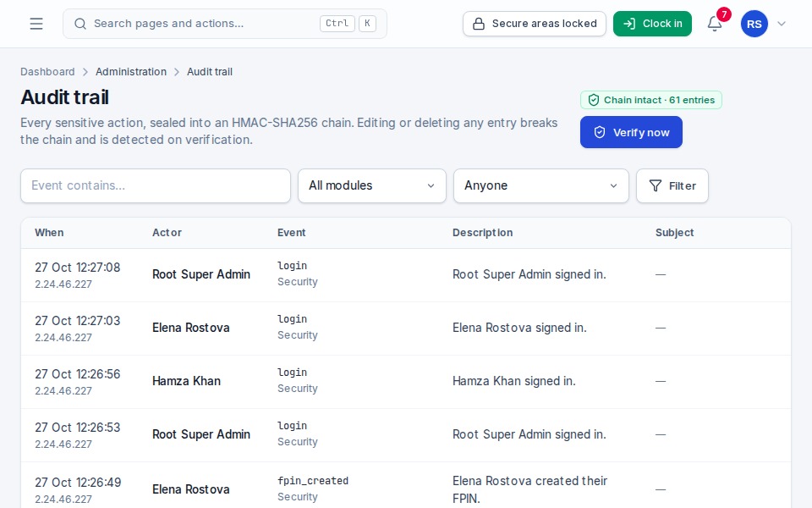812x508 pixels.
Task: Select the 27 Oct 12:26:56 timestamp
Action: 78,374
